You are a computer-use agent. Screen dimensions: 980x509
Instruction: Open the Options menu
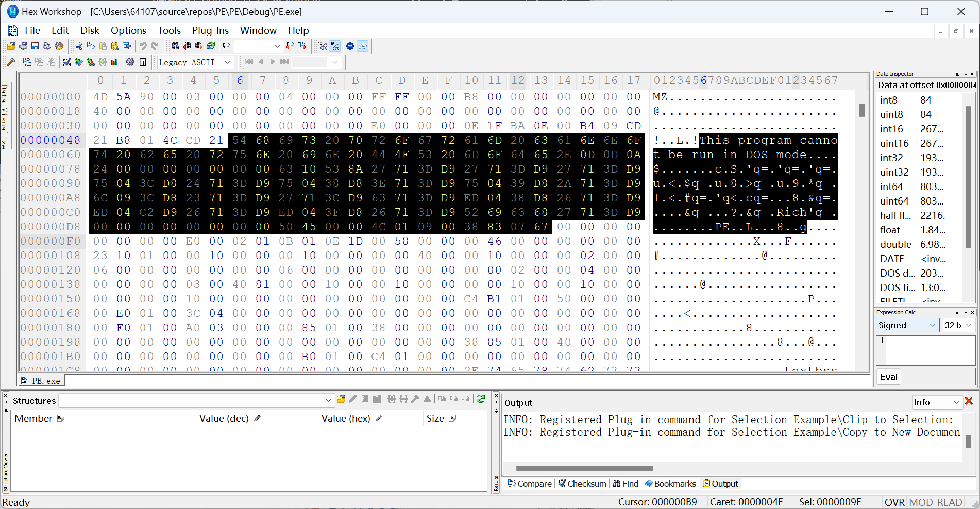128,30
